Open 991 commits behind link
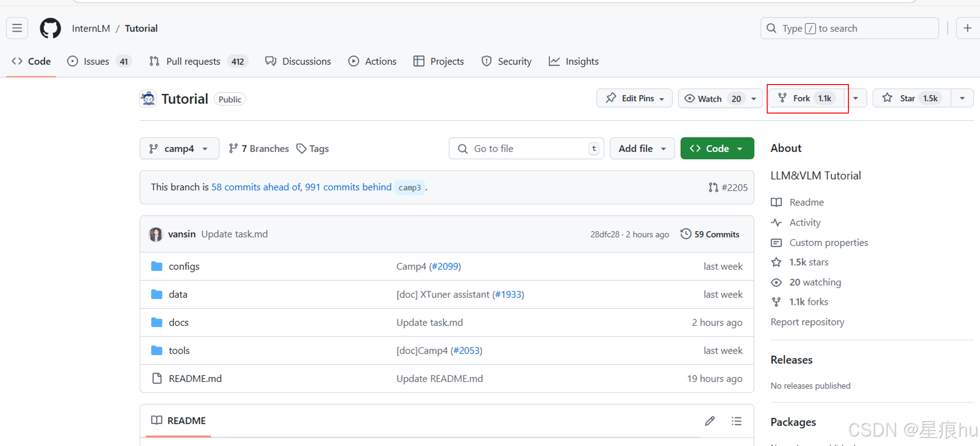This screenshot has width=980, height=446. [x=348, y=187]
